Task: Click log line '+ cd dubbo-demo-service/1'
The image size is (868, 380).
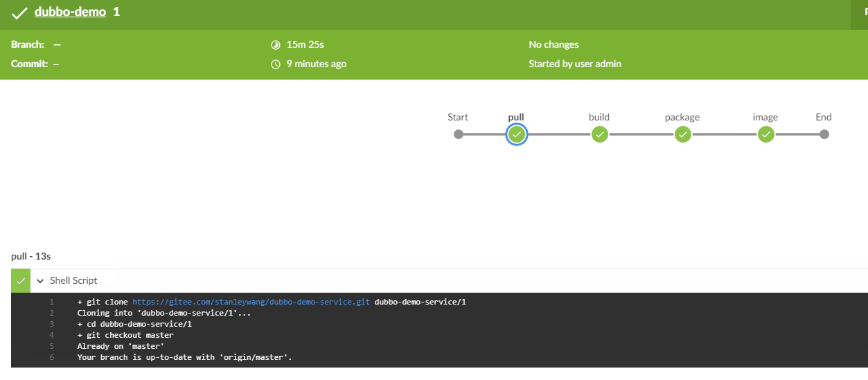Action: 134,325
